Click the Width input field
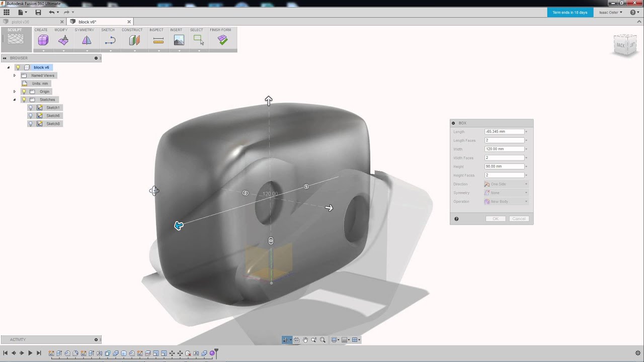The image size is (644, 362). [504, 149]
